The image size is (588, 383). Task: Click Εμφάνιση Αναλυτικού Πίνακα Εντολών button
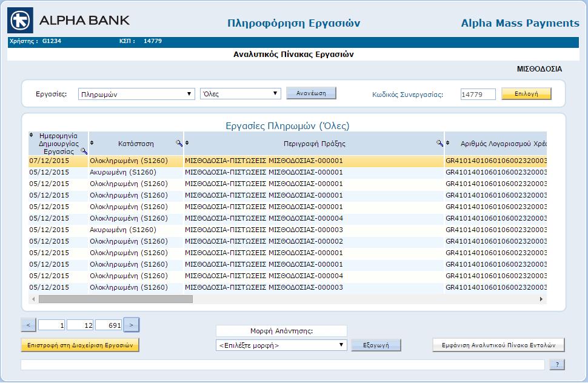[x=498, y=345]
